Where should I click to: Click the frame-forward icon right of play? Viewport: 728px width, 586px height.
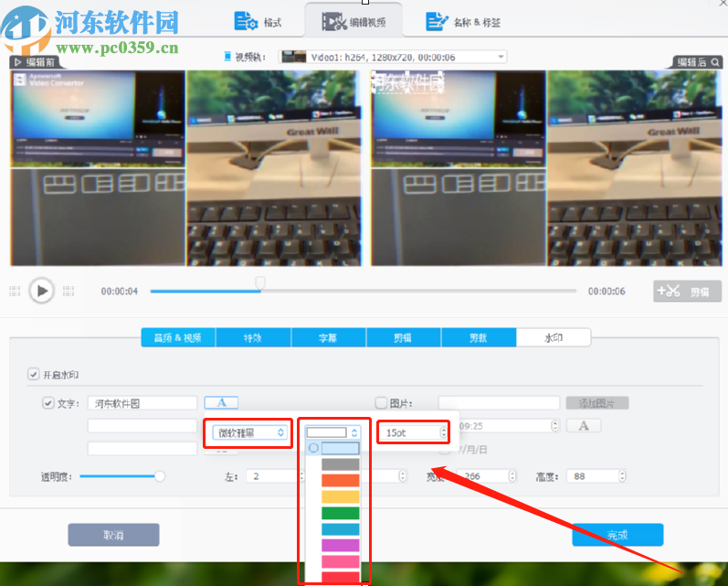pos(69,291)
